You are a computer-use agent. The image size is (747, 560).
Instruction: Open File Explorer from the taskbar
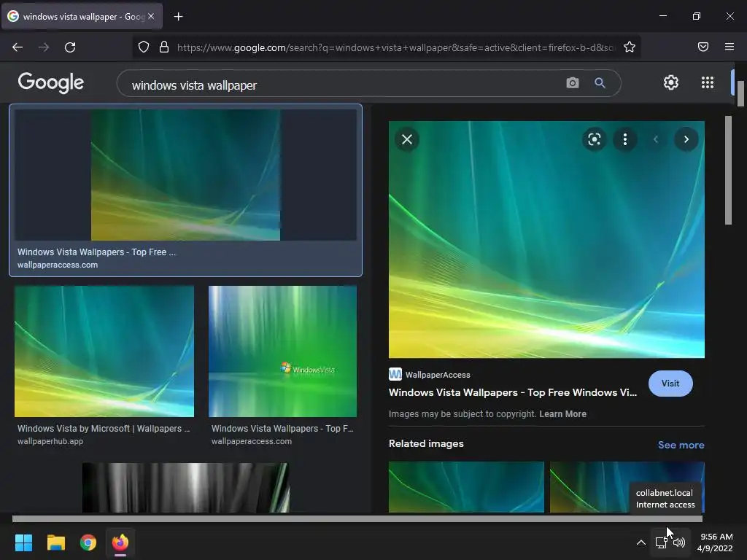coord(55,542)
